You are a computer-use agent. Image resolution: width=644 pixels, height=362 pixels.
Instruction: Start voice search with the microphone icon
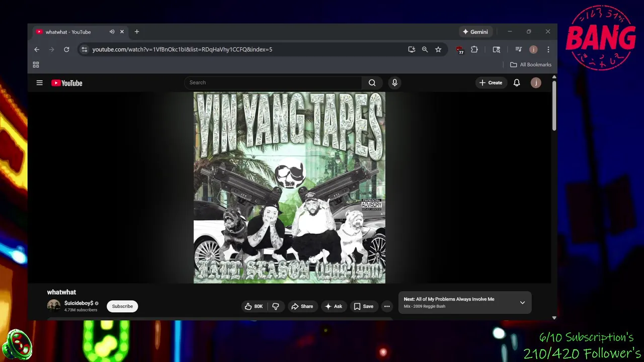[x=394, y=83]
